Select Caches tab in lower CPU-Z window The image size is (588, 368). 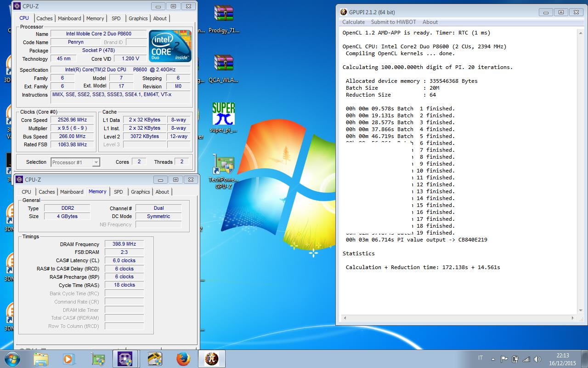point(47,192)
